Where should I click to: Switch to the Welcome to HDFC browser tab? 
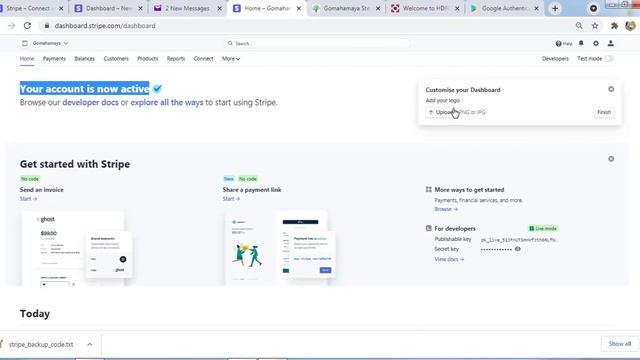425,8
